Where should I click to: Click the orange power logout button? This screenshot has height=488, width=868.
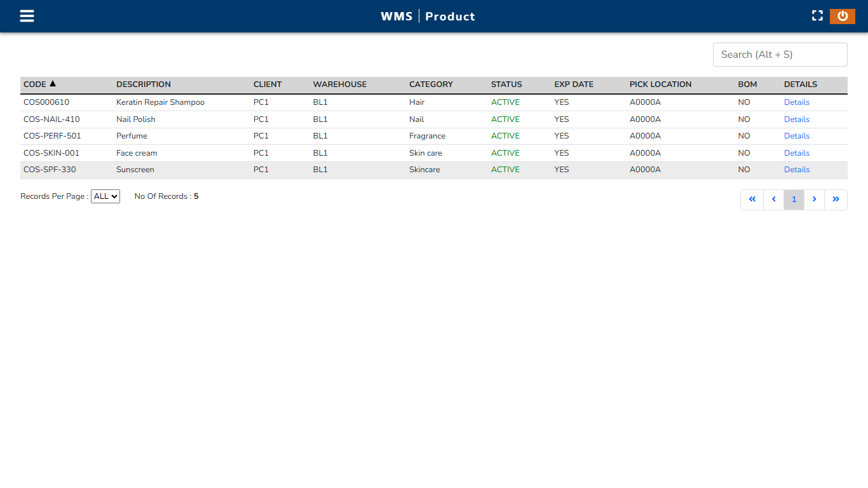click(842, 16)
